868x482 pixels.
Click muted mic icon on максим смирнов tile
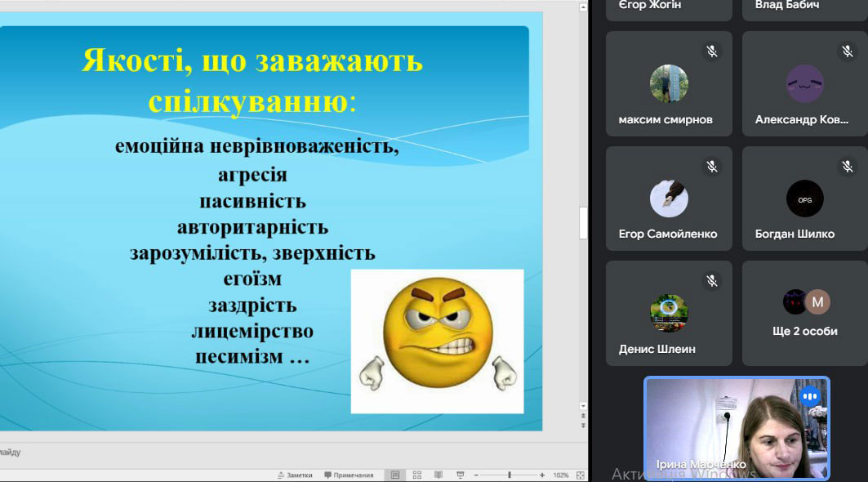click(712, 51)
